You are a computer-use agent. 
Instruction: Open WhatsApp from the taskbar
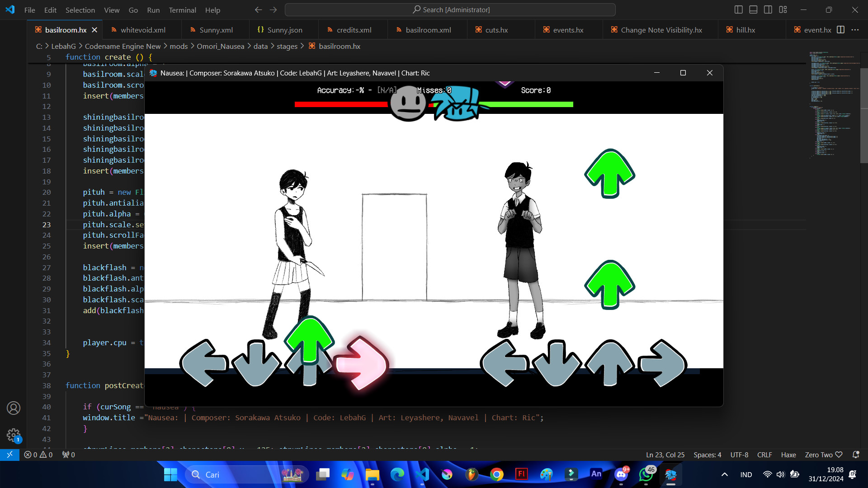646,474
